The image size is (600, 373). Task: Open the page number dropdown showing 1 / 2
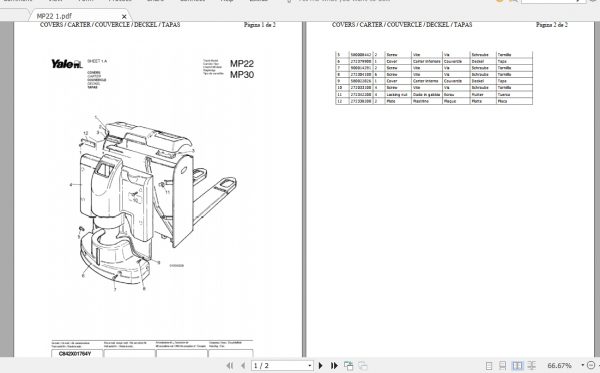point(309,366)
